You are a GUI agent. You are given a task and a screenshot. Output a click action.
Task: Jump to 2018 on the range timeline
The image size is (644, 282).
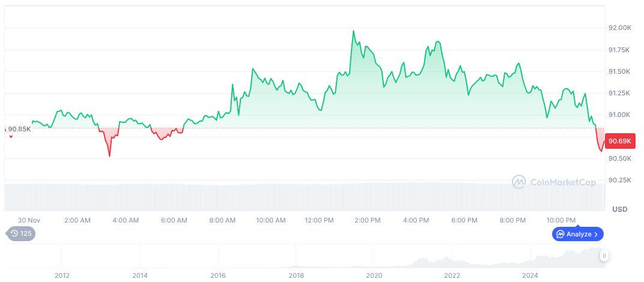(296, 275)
